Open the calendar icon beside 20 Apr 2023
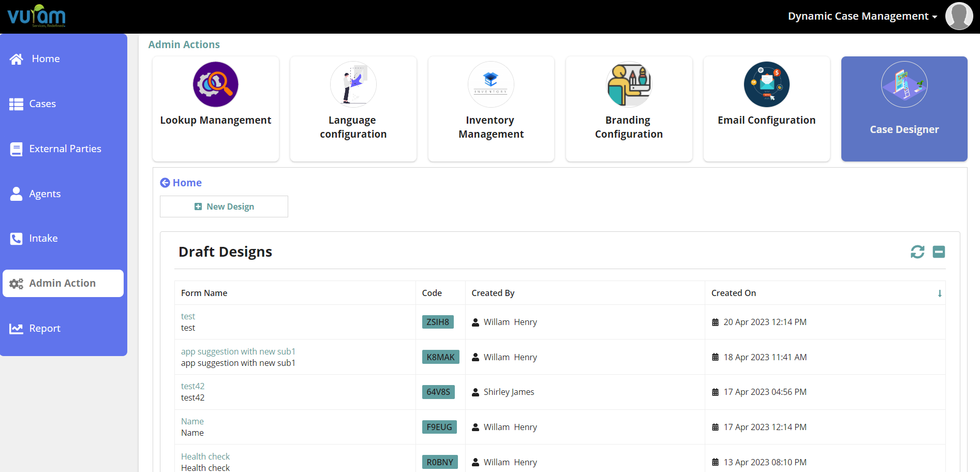Image resolution: width=980 pixels, height=472 pixels. pos(716,321)
